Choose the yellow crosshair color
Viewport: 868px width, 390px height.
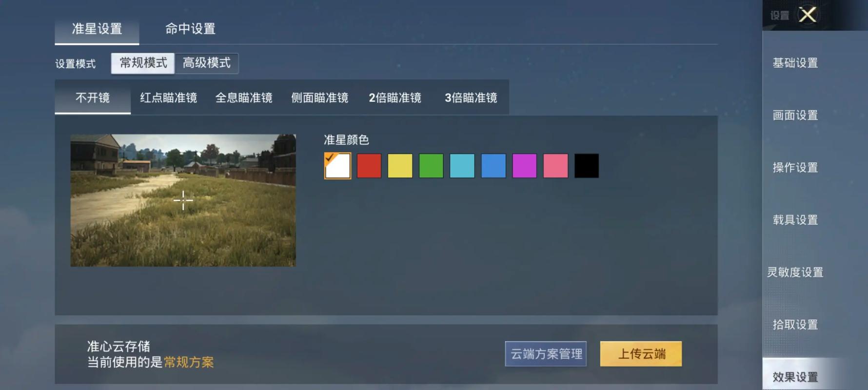(400, 166)
